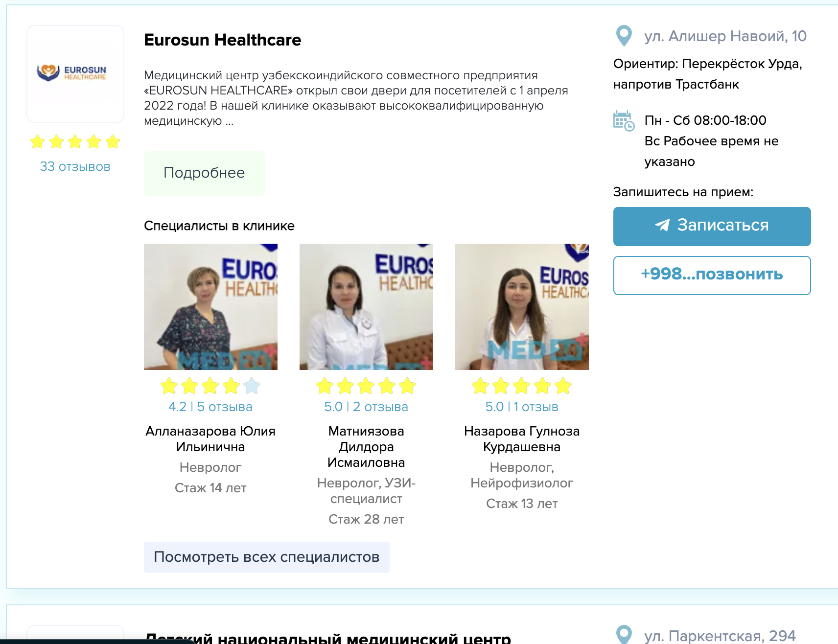
Task: Click the address ул. Алишер Навоий, 10
Action: pyautogui.click(x=725, y=36)
